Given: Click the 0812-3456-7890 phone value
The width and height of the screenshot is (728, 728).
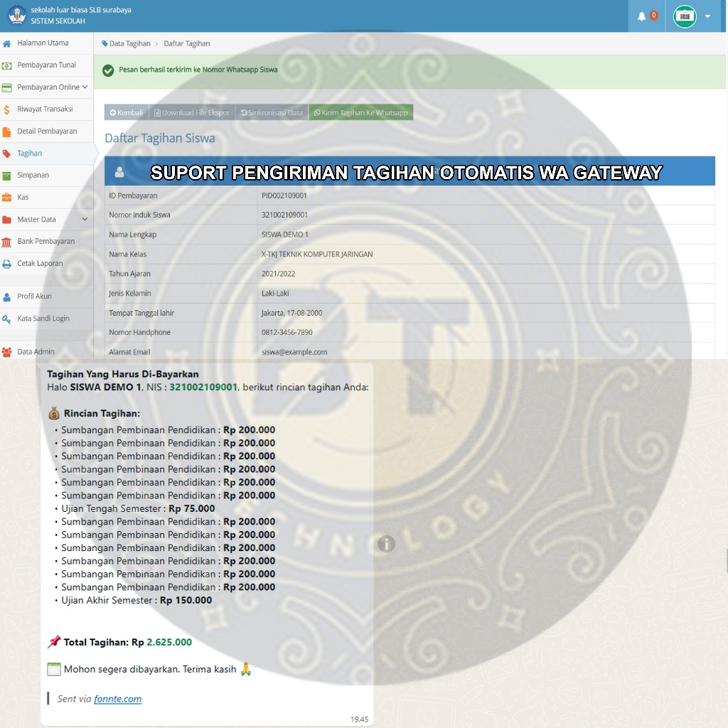Looking at the screenshot, I should (287, 332).
